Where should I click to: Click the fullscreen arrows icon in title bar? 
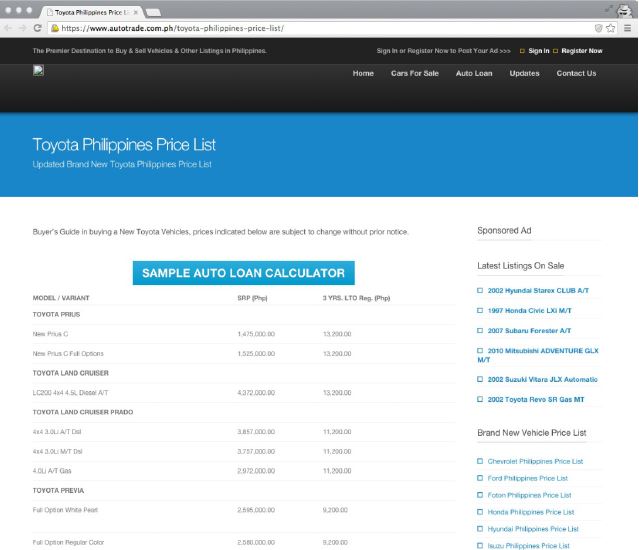(608, 8)
